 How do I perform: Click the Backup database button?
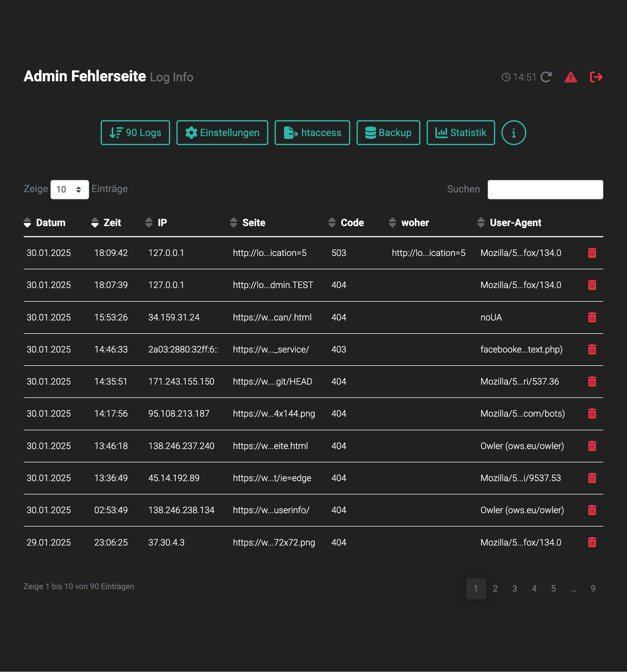click(x=388, y=133)
